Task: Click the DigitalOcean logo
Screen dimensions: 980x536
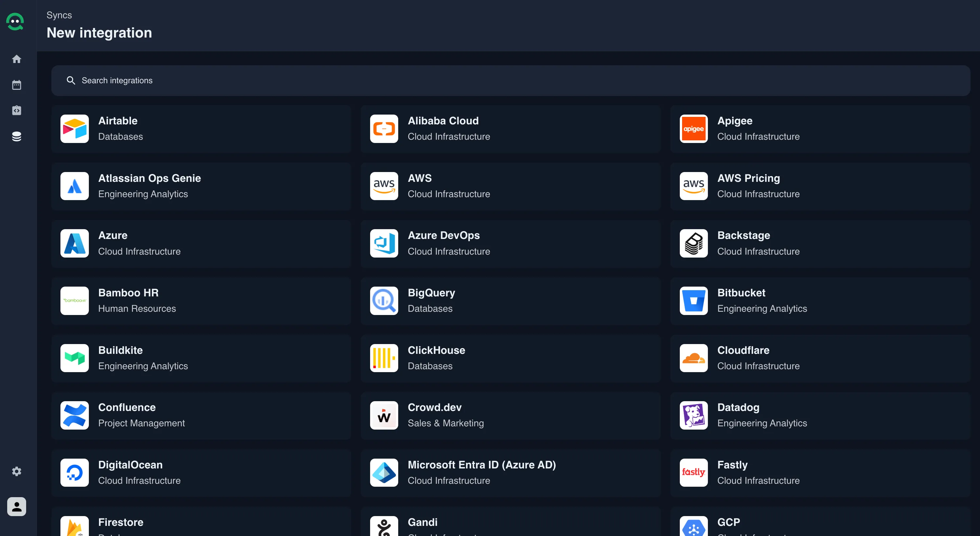Action: 74,473
